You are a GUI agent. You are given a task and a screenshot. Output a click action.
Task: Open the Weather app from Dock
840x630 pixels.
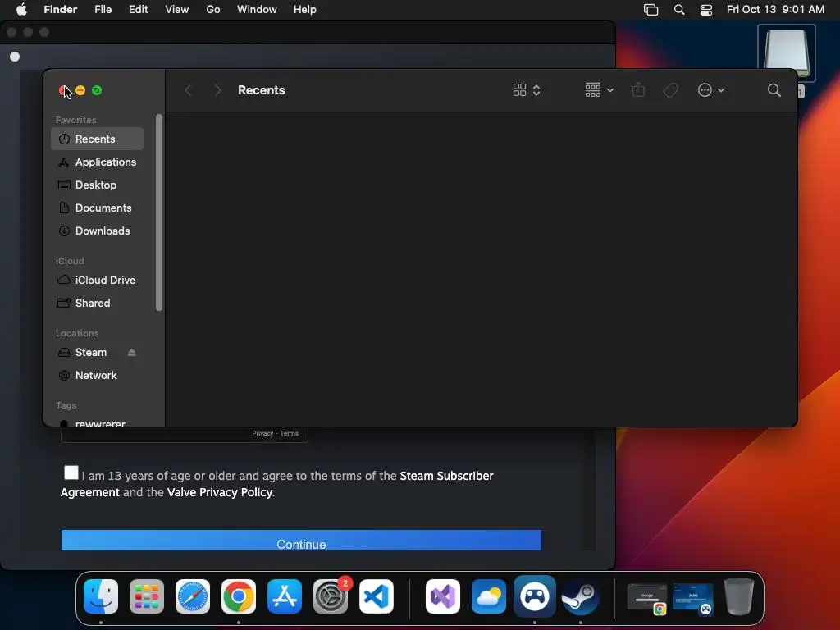489,596
